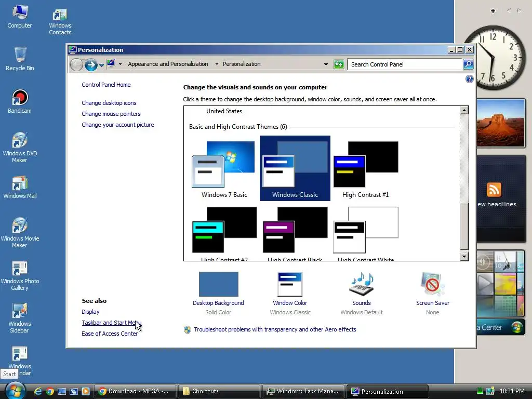Screen dimensions: 532x399
Task: Select the Windows Classic theme
Action: pos(295,168)
